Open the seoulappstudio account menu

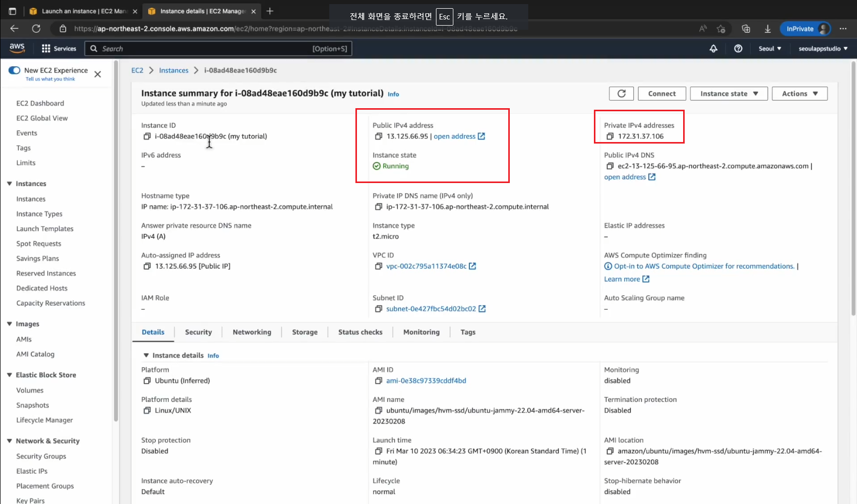[823, 48]
